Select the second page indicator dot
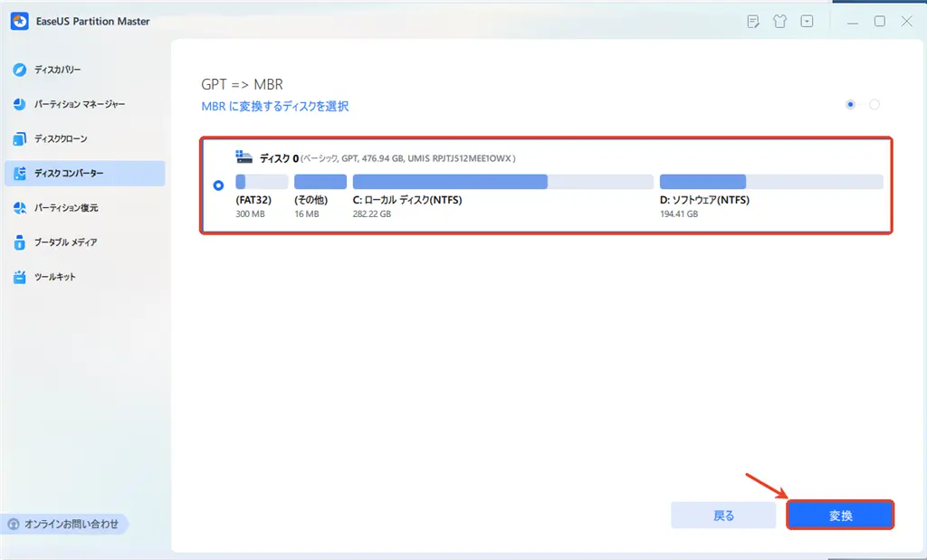Screen dimensions: 927x560 (x=874, y=104)
